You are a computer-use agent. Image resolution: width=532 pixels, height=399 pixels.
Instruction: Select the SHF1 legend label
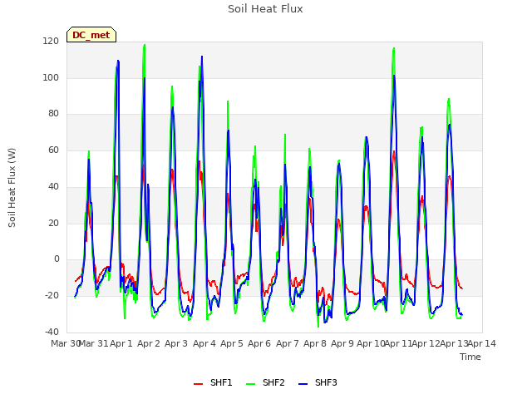pos(221,382)
